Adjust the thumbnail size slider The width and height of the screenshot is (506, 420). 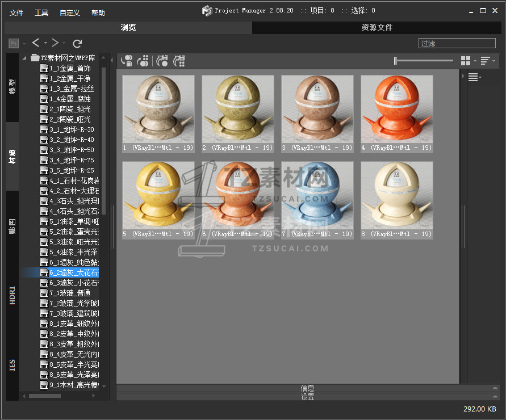[x=423, y=61]
